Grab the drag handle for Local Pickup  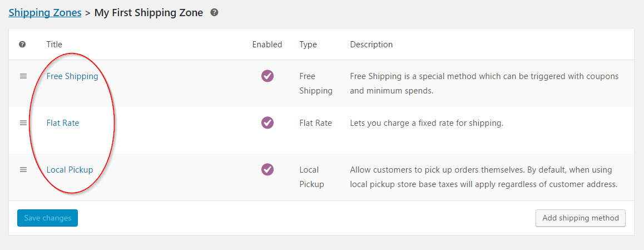[x=23, y=170]
